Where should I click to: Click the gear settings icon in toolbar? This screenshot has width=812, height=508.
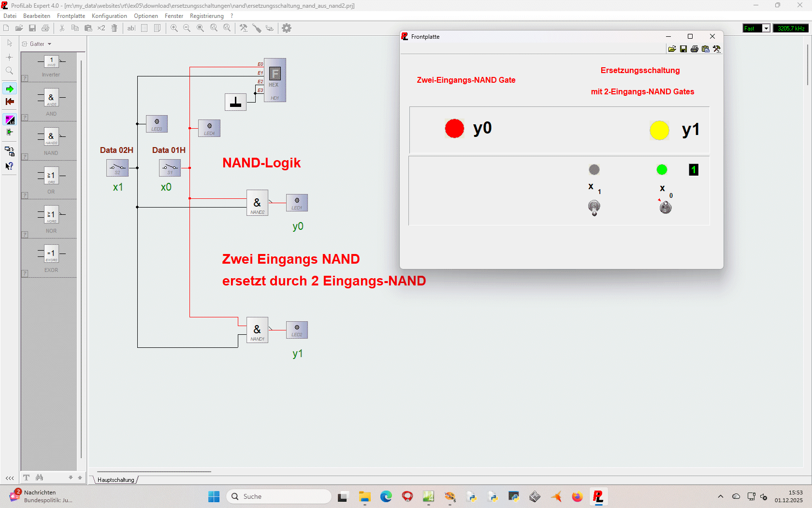pyautogui.click(x=287, y=29)
